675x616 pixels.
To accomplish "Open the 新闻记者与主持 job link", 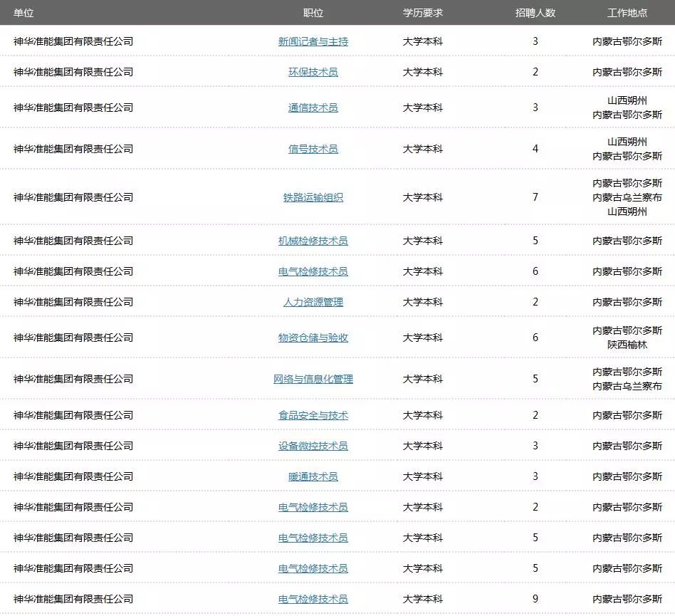I will (313, 41).
